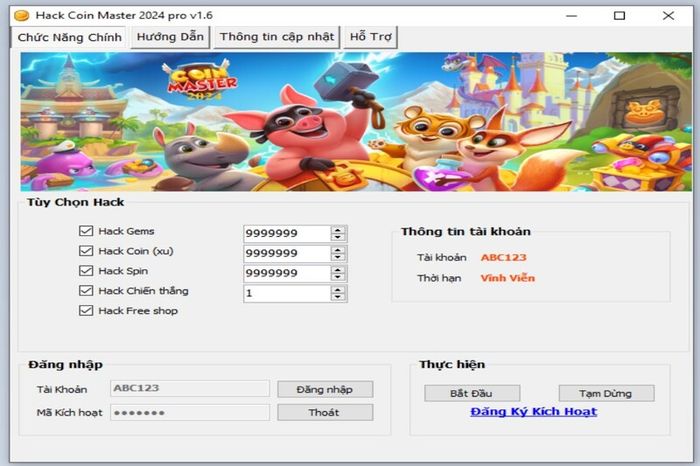Screen dimensions: 700x466
Task: Click the Thực hiện group heading
Action: (452, 364)
